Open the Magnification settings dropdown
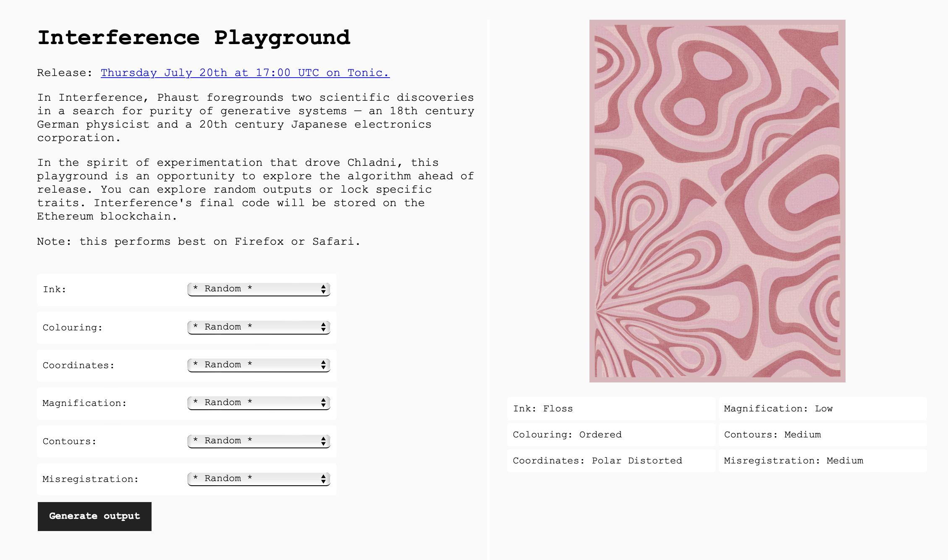Image resolution: width=948 pixels, height=560 pixels. coord(259,402)
